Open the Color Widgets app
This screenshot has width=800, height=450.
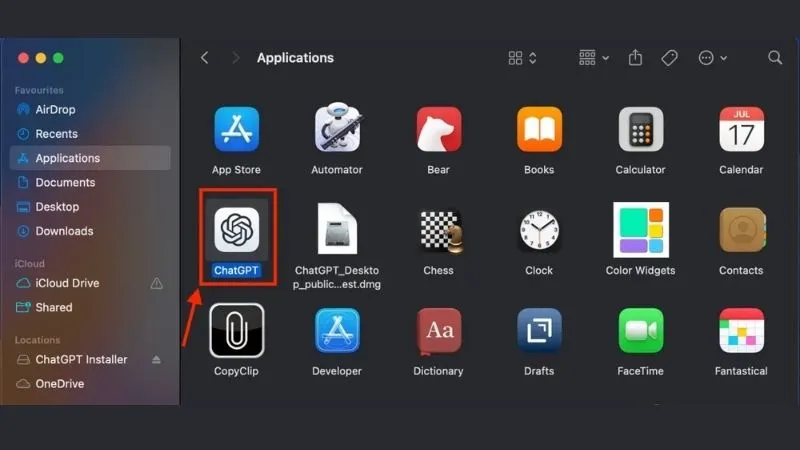point(640,230)
